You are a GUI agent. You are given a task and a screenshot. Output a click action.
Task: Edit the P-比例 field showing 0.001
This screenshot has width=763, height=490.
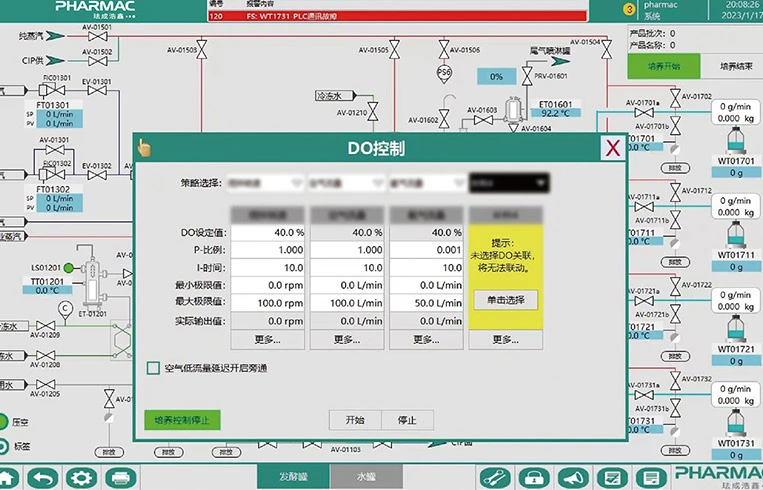(x=426, y=250)
